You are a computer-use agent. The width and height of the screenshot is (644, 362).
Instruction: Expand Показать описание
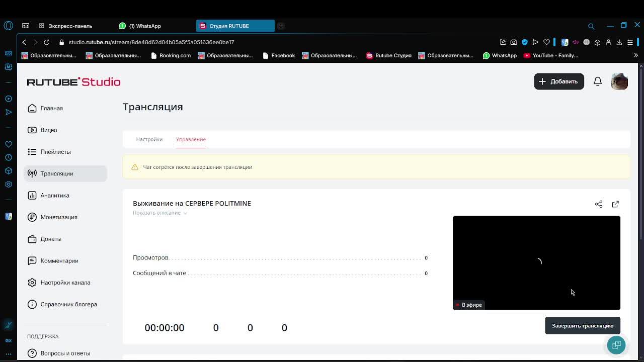[x=160, y=213]
